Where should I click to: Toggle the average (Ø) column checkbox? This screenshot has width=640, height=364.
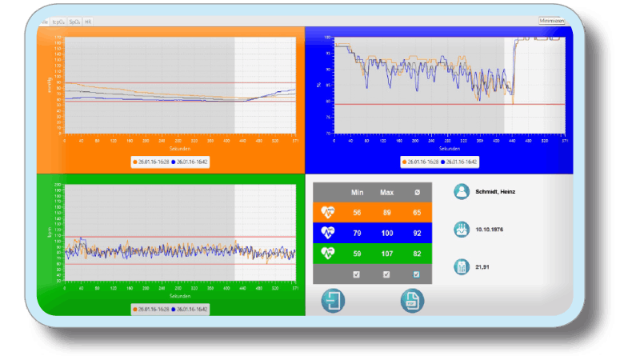tap(416, 274)
